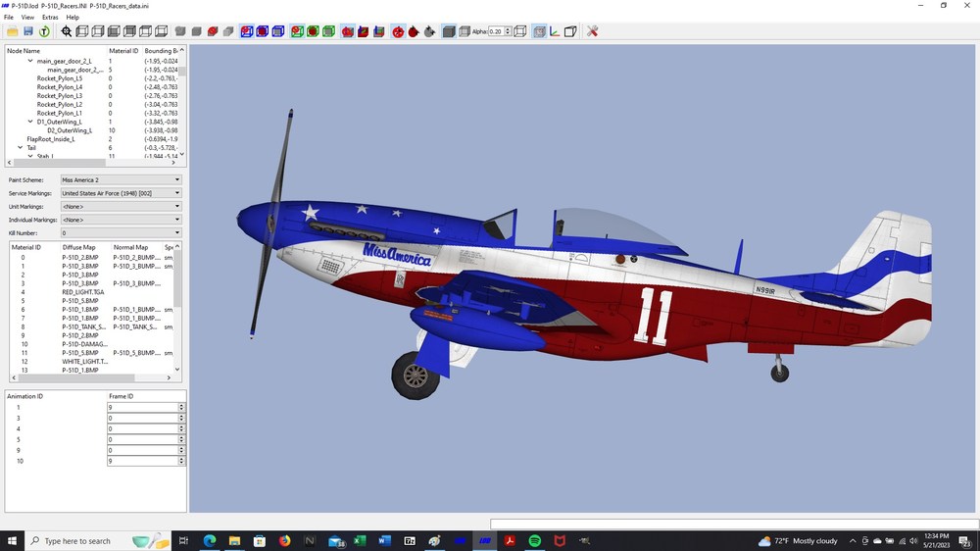Image resolution: width=980 pixels, height=551 pixels.
Task: Toggle the highlighted red aircraft-shape icon after green cubes
Action: tap(348, 31)
